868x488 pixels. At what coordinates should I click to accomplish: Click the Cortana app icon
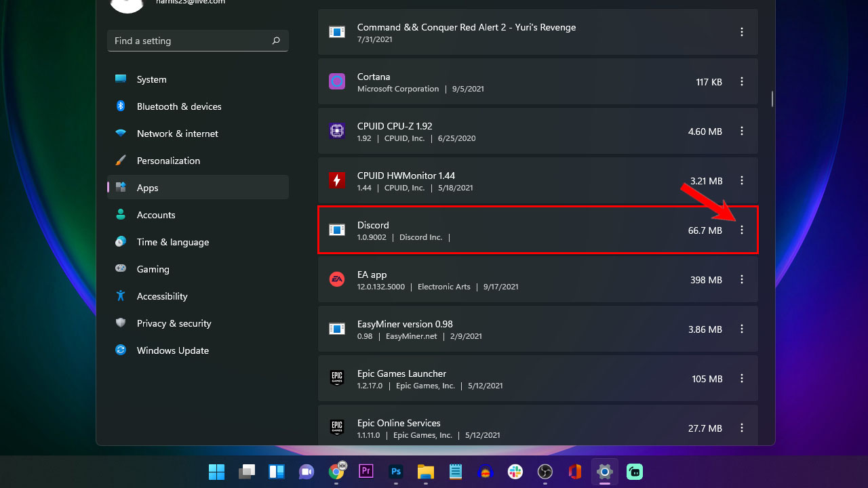point(337,81)
